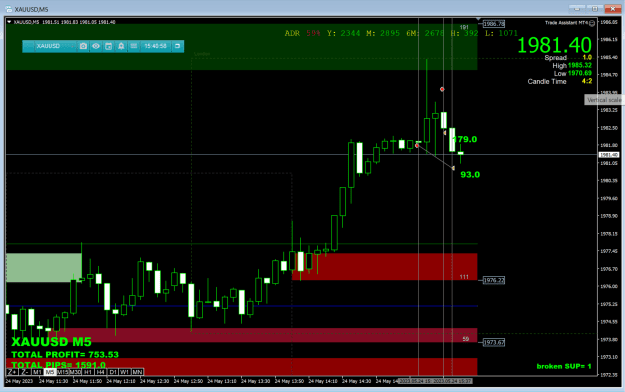The image size is (625, 392).
Task: Select the 1986.78 price label
Action: tap(494, 24)
